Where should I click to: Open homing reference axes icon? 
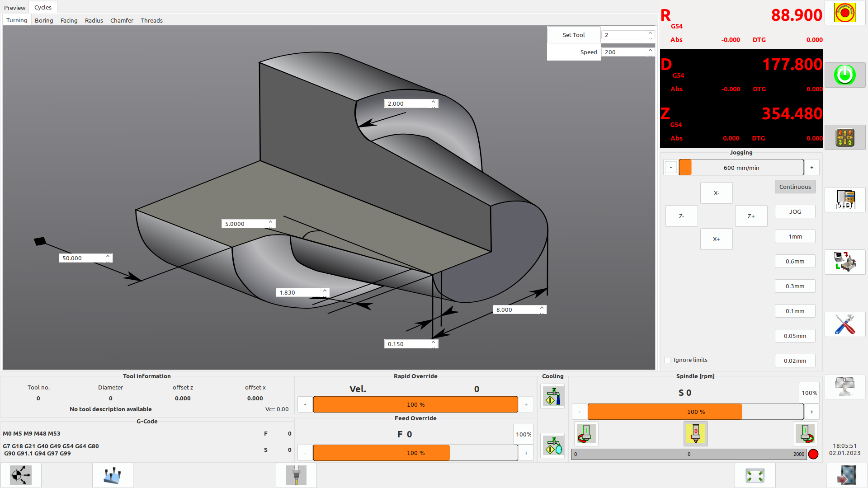[21, 475]
